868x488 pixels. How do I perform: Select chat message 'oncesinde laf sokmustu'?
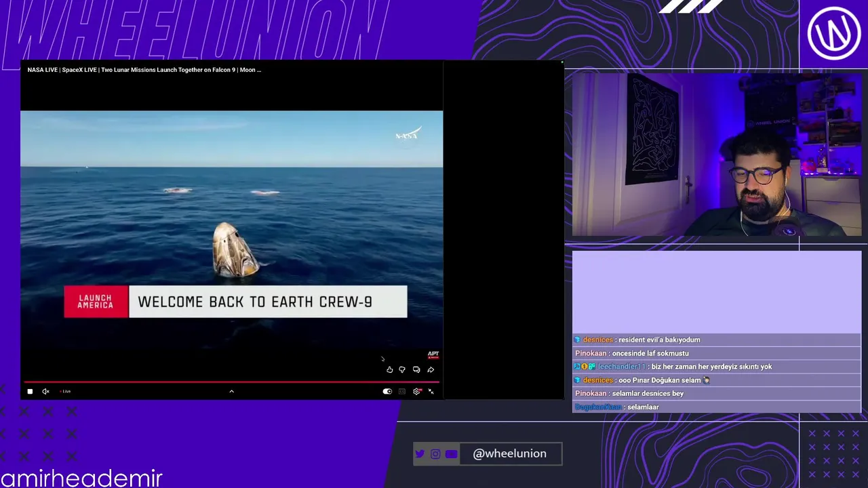pos(650,353)
